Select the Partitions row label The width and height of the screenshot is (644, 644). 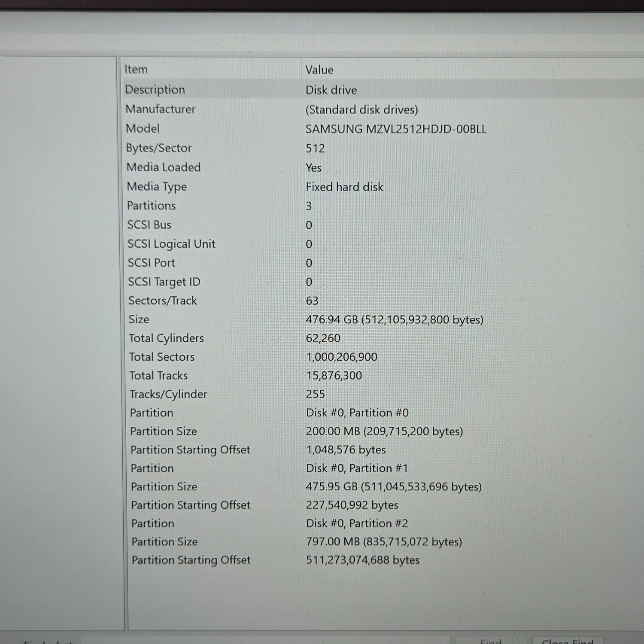point(151,206)
